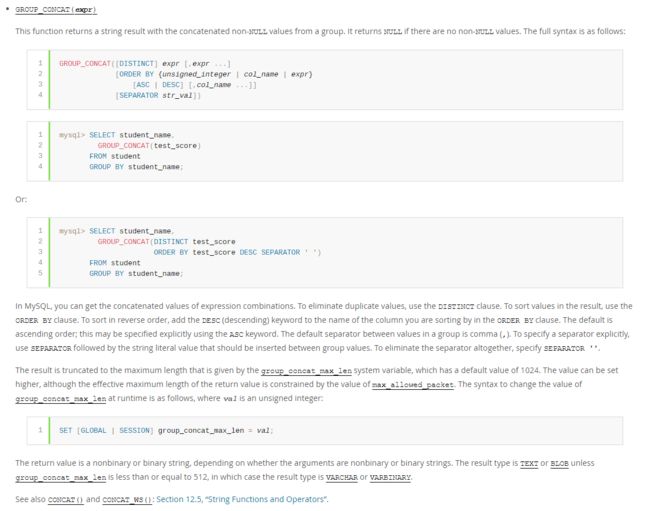Click the CONCAT_WS() function link

pos(127,499)
